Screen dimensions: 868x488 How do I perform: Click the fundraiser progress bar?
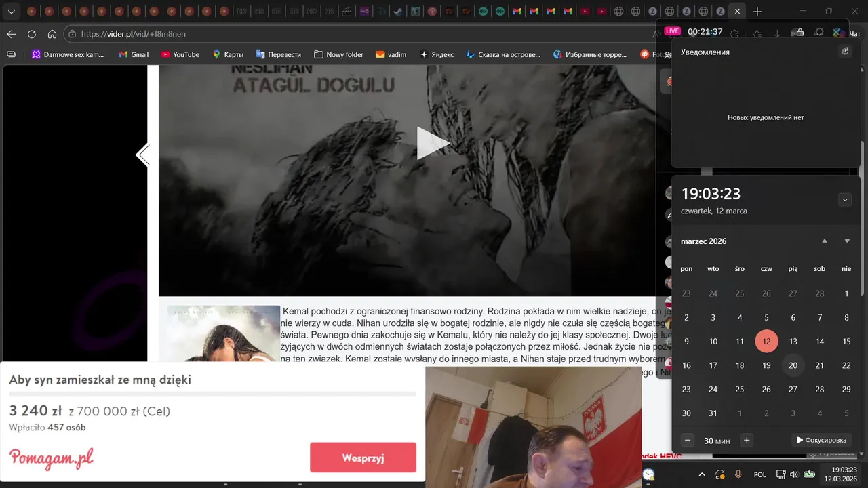coord(212,394)
